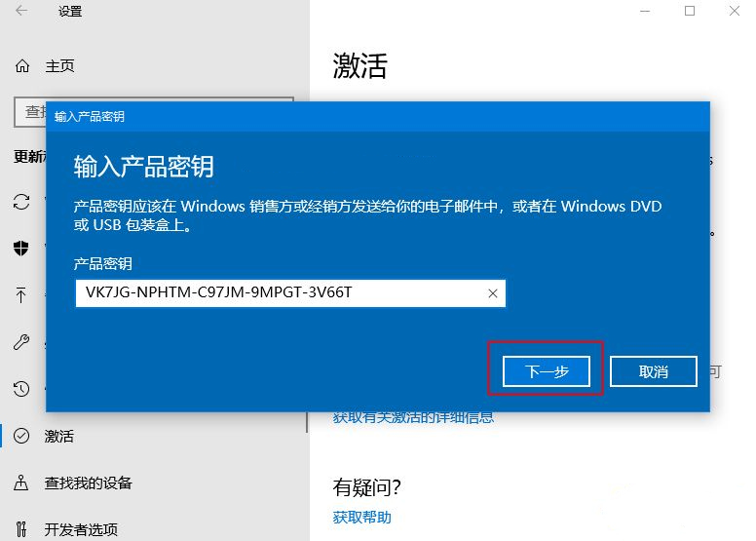
Task: Open the 获取帮助 link
Action: point(361,518)
